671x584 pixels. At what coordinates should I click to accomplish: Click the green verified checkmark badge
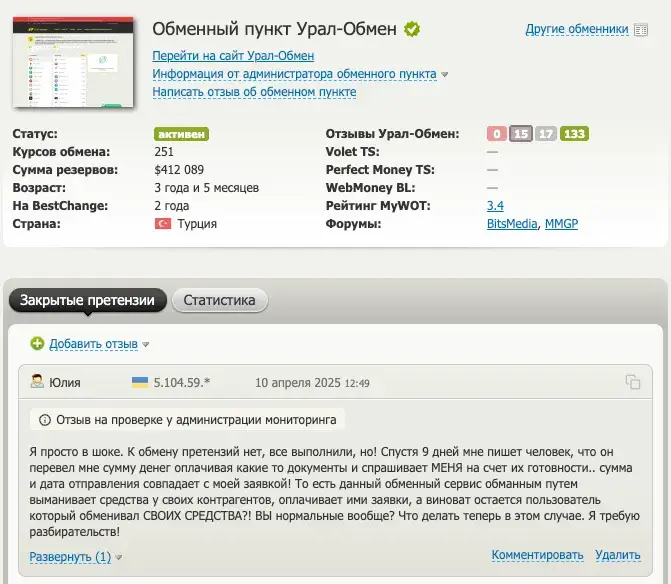point(412,29)
